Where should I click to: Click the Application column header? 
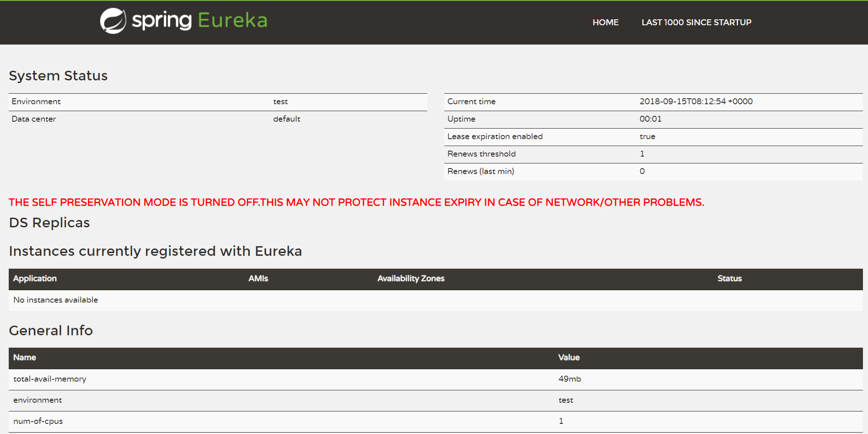point(35,278)
